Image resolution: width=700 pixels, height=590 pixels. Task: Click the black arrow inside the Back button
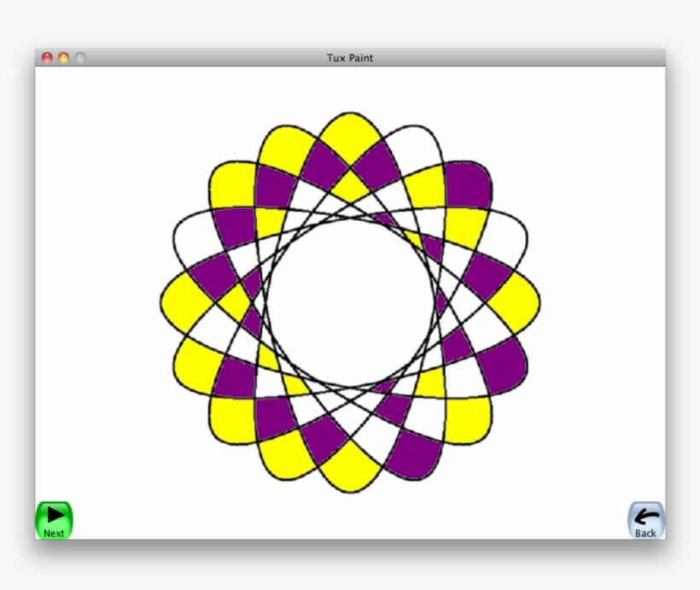[645, 516]
